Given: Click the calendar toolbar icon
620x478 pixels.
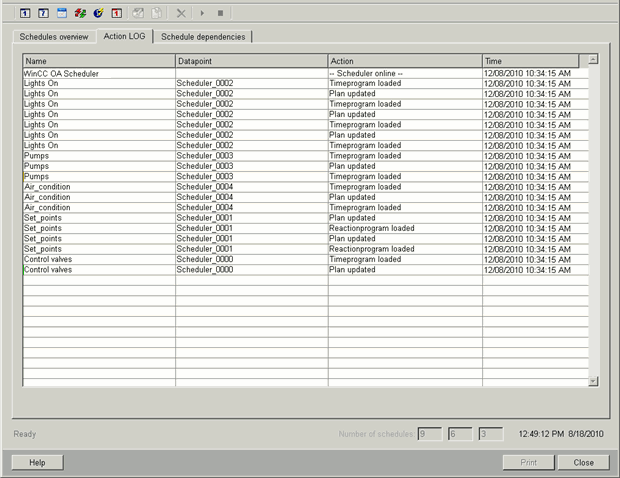Looking at the screenshot, I should (x=61, y=13).
